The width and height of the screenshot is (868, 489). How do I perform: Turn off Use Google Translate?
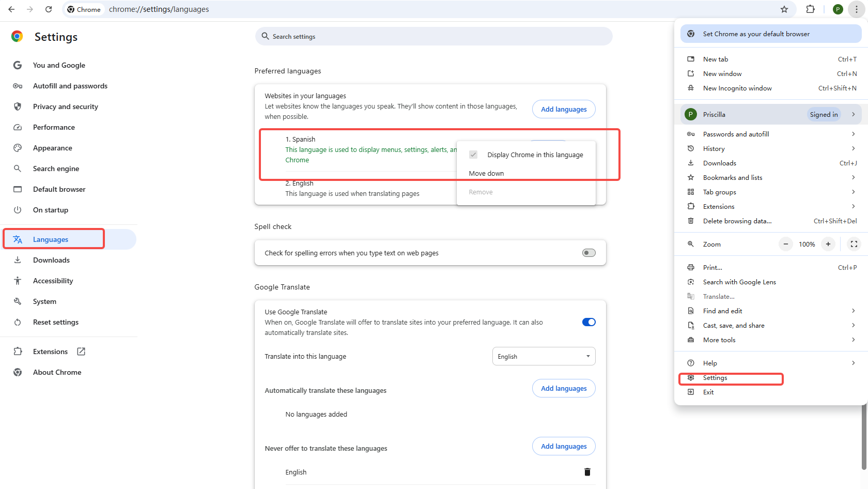(588, 322)
